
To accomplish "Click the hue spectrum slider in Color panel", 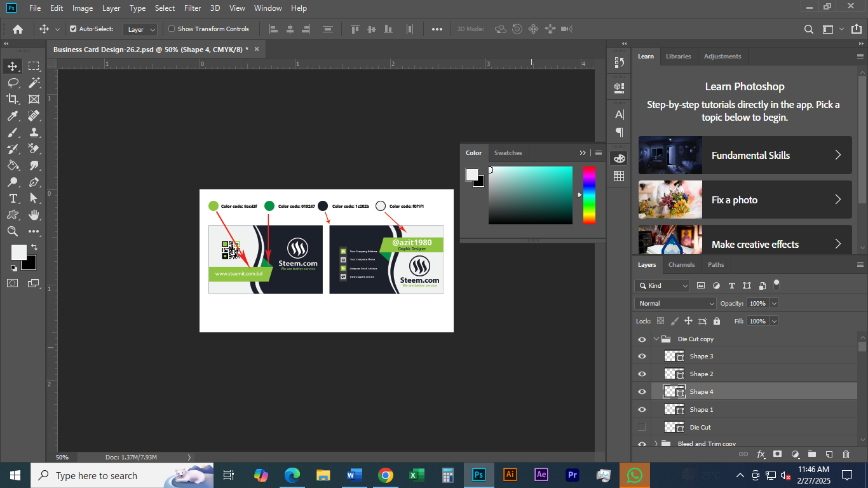I will tap(590, 195).
